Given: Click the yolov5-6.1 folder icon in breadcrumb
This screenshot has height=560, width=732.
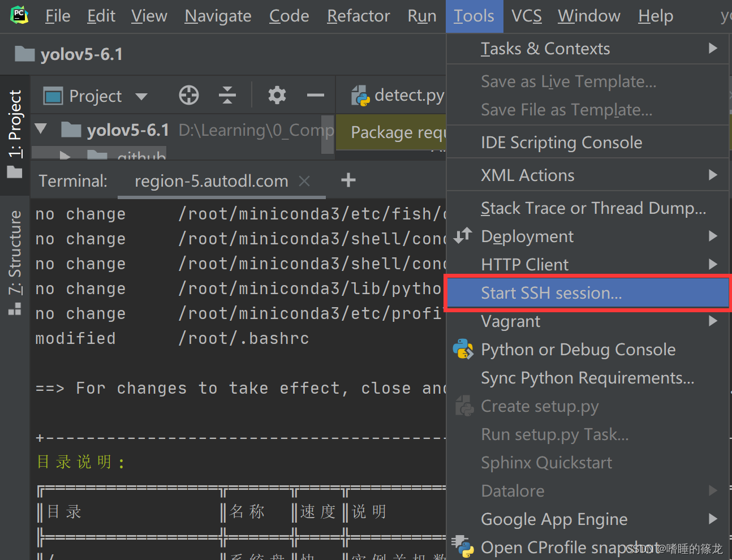Looking at the screenshot, I should pos(24,54).
